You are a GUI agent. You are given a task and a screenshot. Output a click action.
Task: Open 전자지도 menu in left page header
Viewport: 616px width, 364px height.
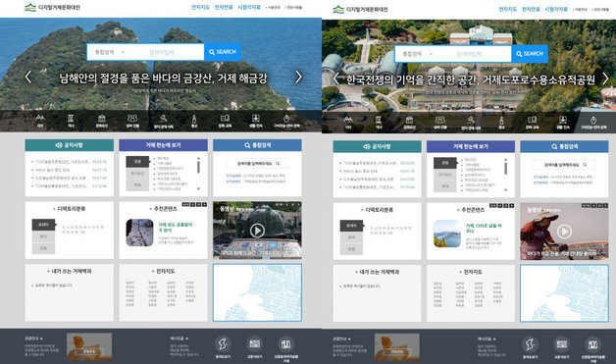click(x=200, y=8)
